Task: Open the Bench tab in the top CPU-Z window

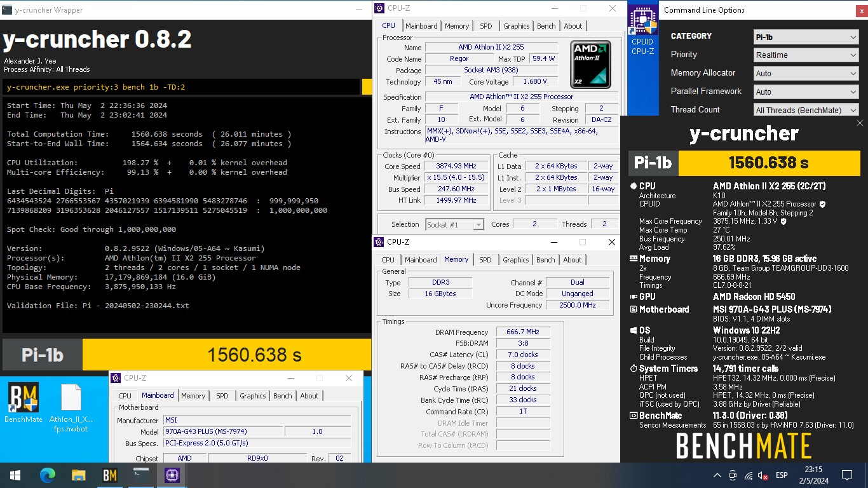Action: coord(546,26)
